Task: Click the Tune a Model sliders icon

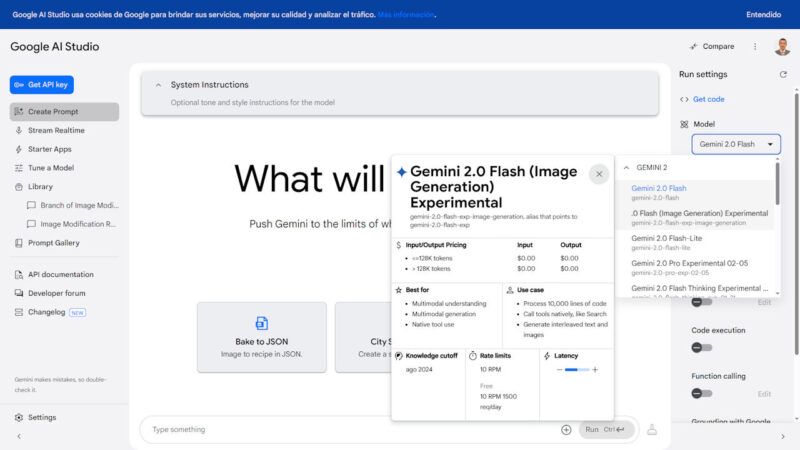Action: tap(19, 168)
